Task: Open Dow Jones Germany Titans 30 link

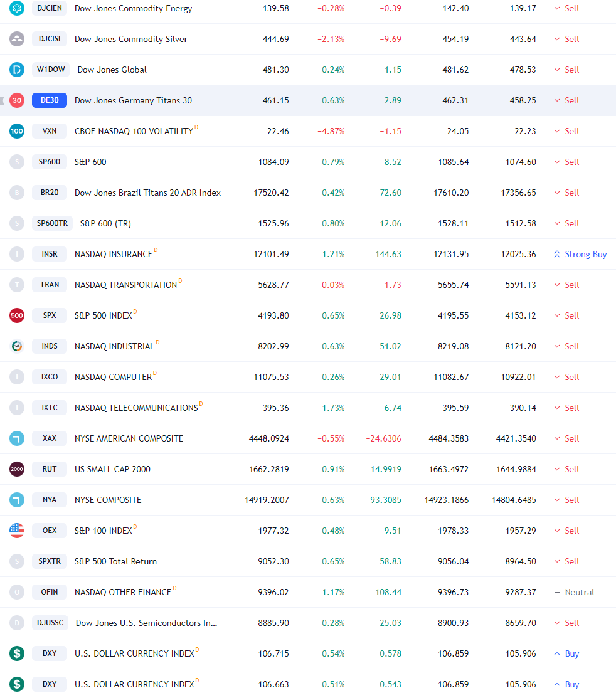Action: tap(133, 100)
